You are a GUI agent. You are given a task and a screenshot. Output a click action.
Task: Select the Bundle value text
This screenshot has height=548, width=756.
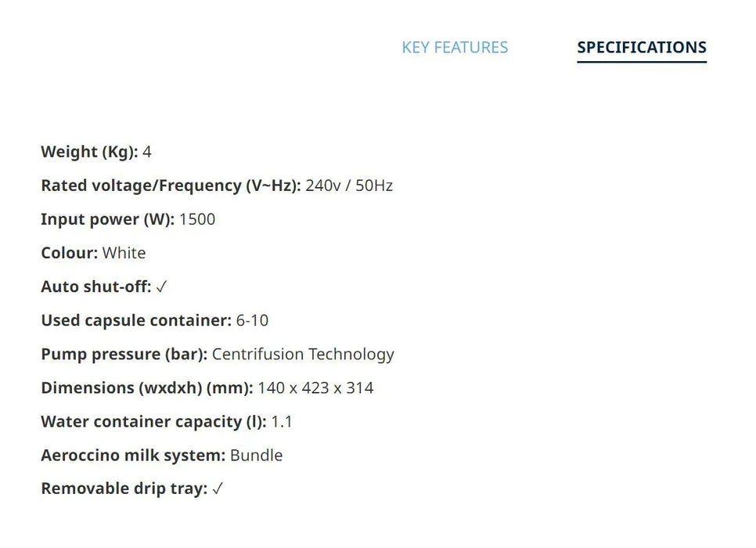click(x=256, y=455)
